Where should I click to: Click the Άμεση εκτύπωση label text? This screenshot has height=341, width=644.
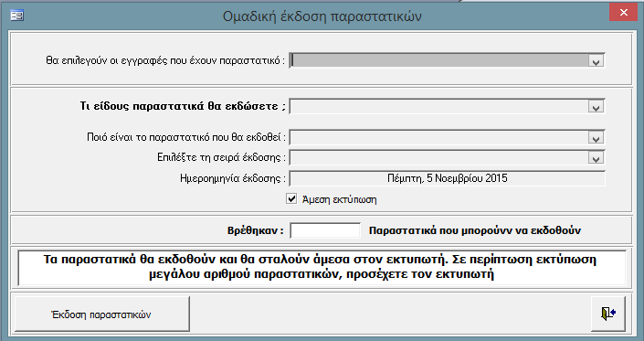(339, 199)
